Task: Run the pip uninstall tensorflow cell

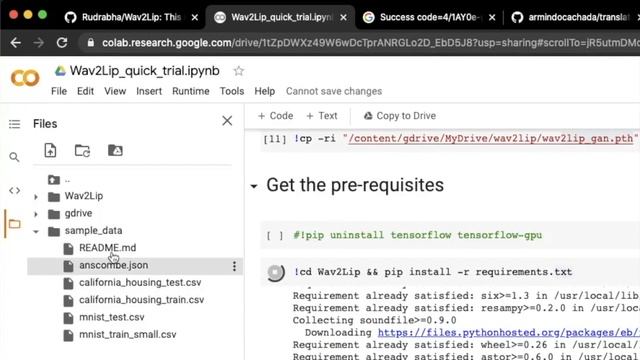Action: [x=275, y=236]
